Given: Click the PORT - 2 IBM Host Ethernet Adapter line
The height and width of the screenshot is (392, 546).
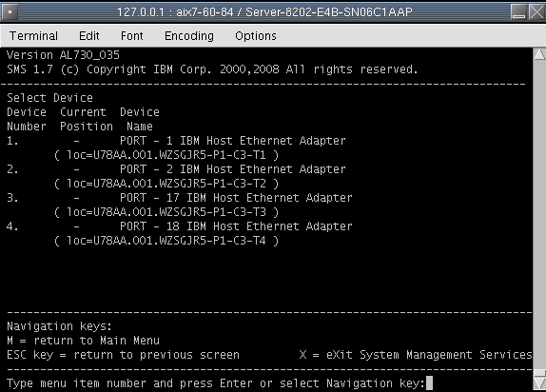Looking at the screenshot, I should [233, 169].
